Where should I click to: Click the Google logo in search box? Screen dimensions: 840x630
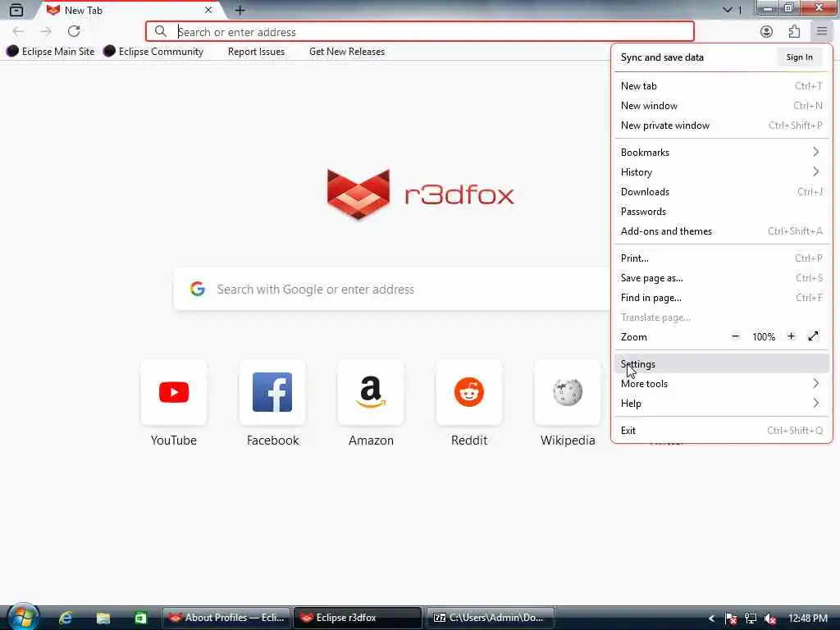pos(198,290)
